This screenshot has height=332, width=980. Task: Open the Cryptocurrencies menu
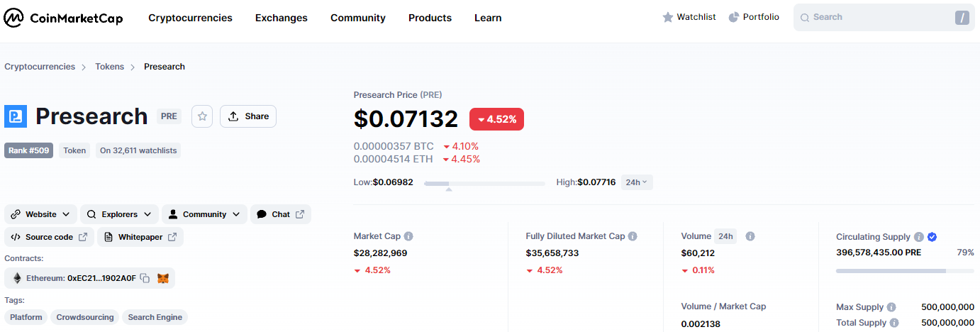[190, 18]
